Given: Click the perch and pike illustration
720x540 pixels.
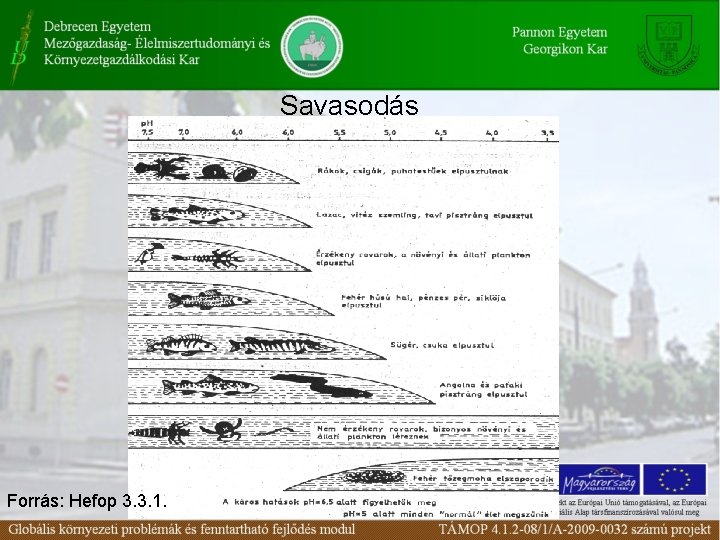Looking at the screenshot, I should tap(240, 344).
